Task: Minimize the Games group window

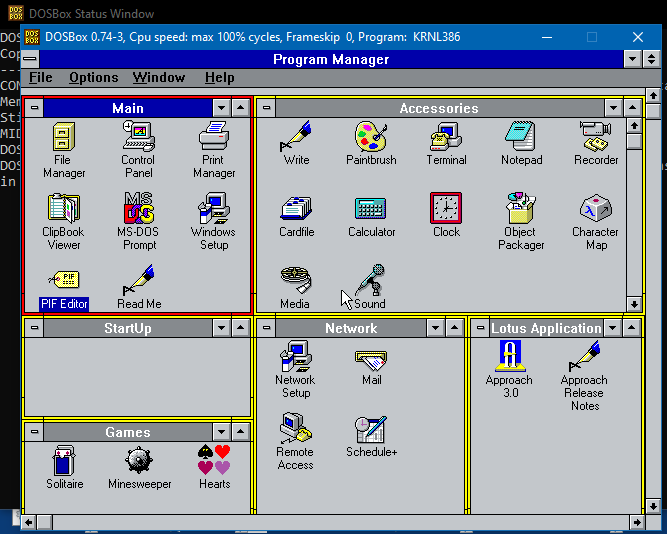Action: [222, 432]
